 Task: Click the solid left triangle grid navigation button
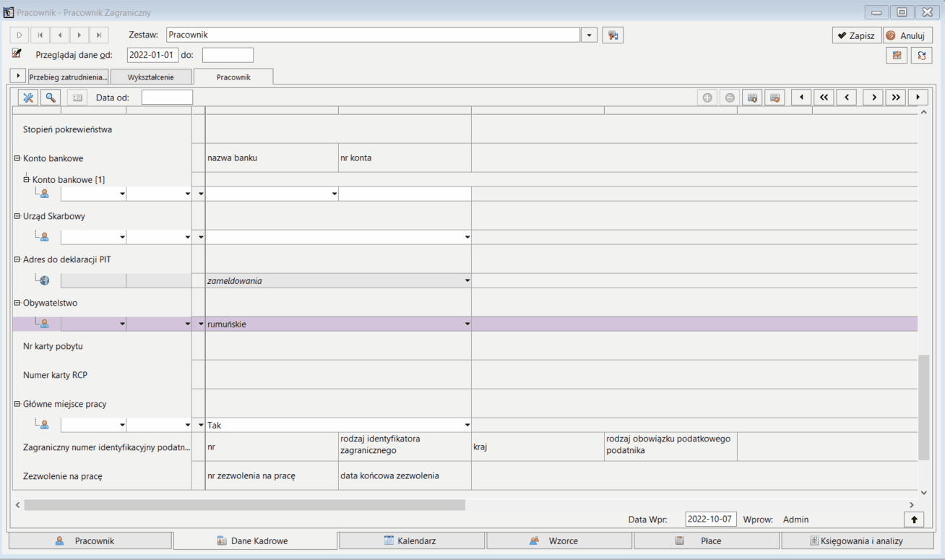point(801,98)
